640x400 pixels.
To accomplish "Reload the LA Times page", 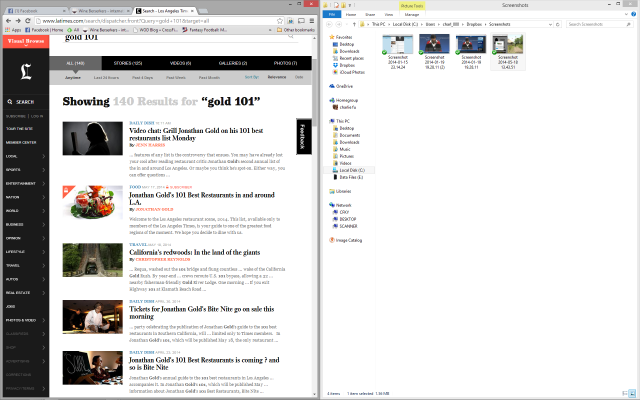I will pyautogui.click(x=28, y=21).
